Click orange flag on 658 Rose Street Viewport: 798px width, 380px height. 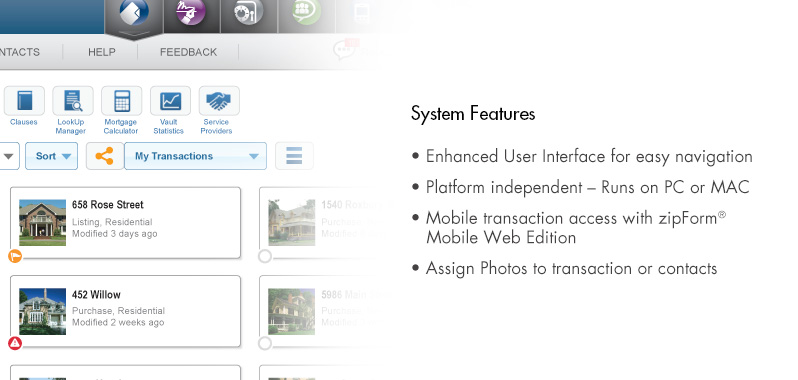click(x=15, y=256)
